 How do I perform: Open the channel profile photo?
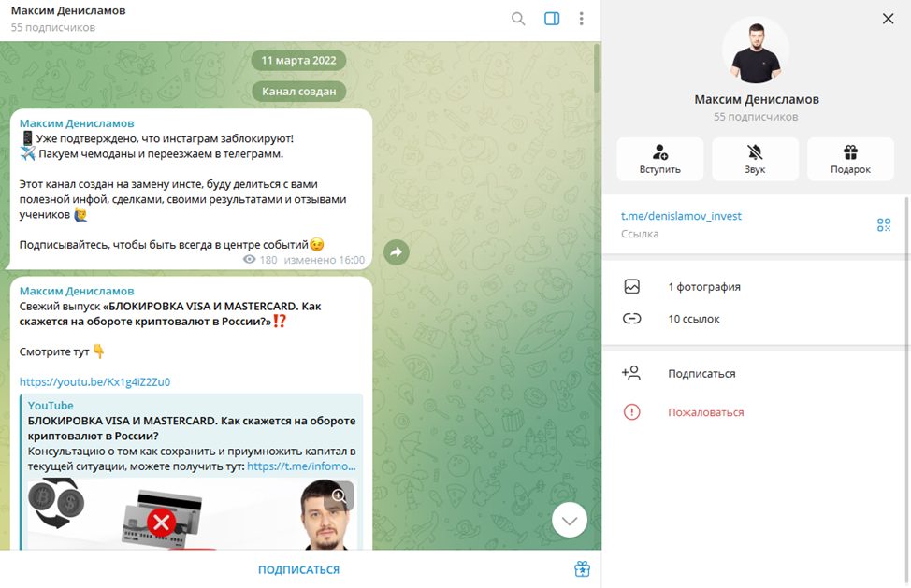756,50
